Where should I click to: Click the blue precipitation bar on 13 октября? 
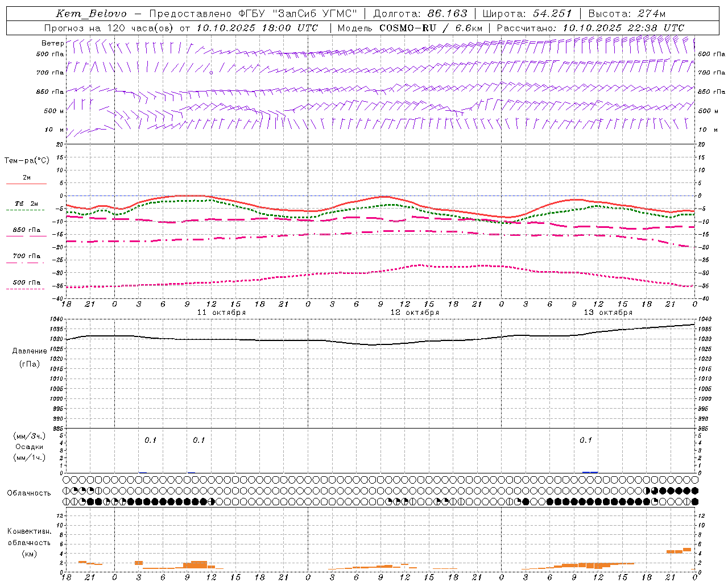pyautogui.click(x=590, y=472)
